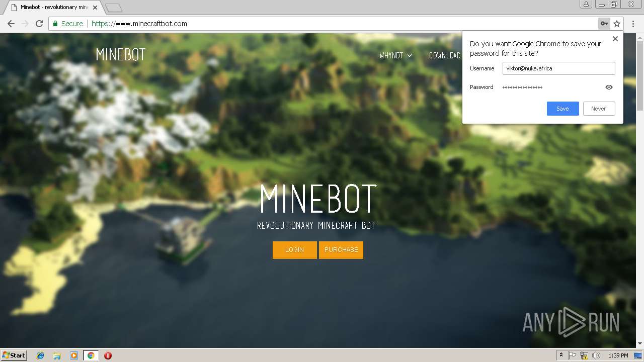Open Windows Explorer folder in taskbar

click(57, 355)
